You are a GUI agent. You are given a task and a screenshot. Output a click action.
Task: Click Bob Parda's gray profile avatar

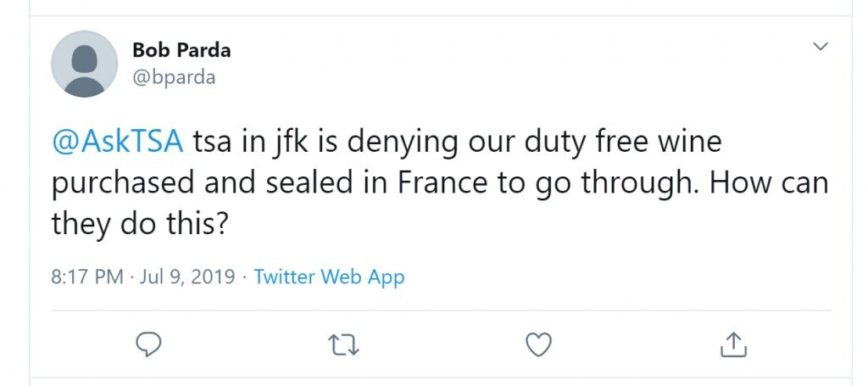click(84, 64)
